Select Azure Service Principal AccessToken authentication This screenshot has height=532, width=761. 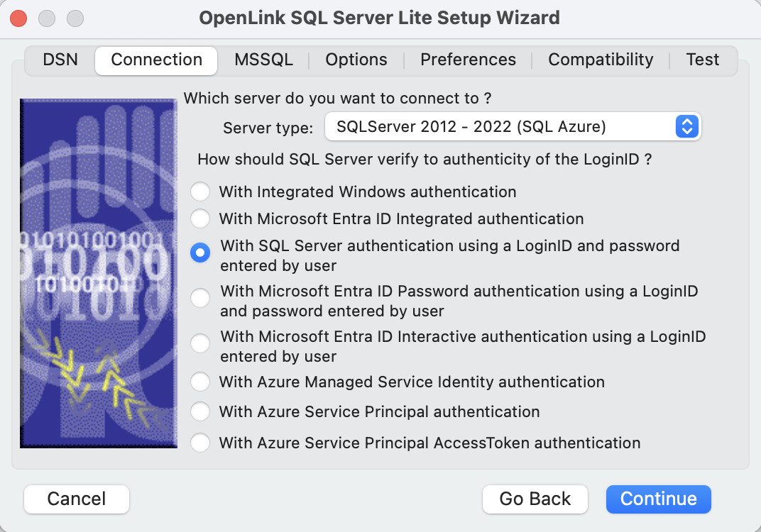tap(200, 443)
